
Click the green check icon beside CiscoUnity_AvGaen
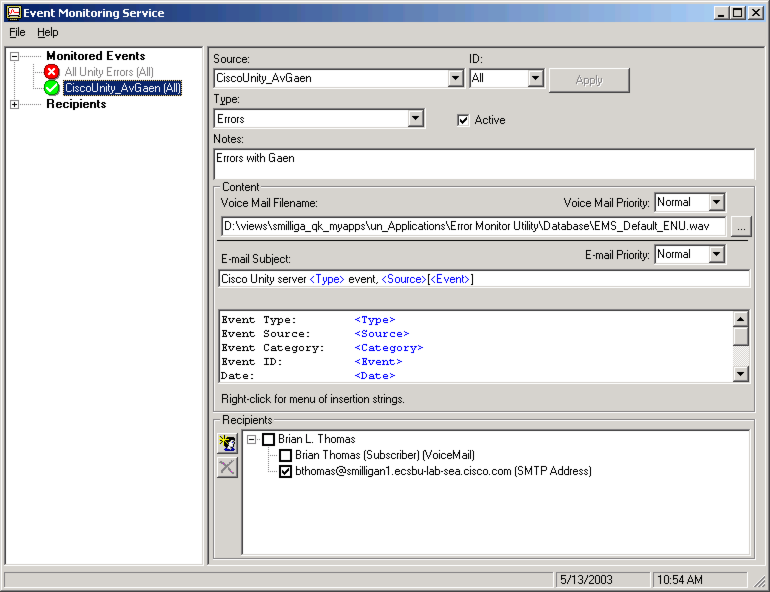[51, 88]
